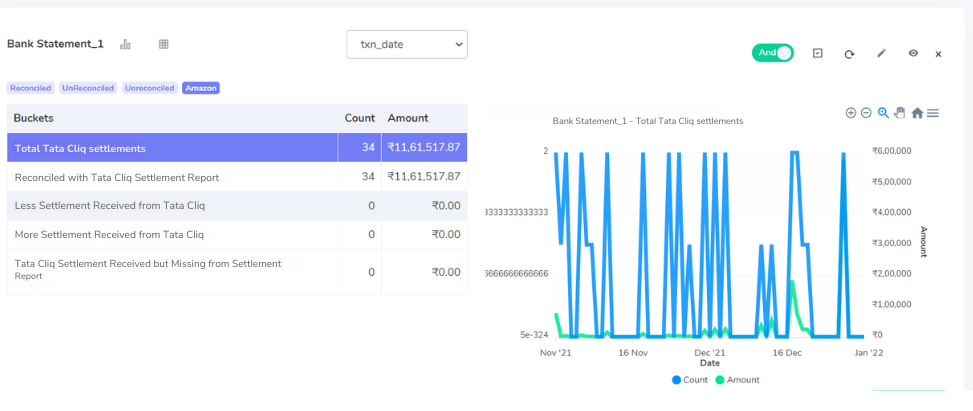Select the Amazon tag
Viewport: 973px width, 411px height.
(201, 88)
